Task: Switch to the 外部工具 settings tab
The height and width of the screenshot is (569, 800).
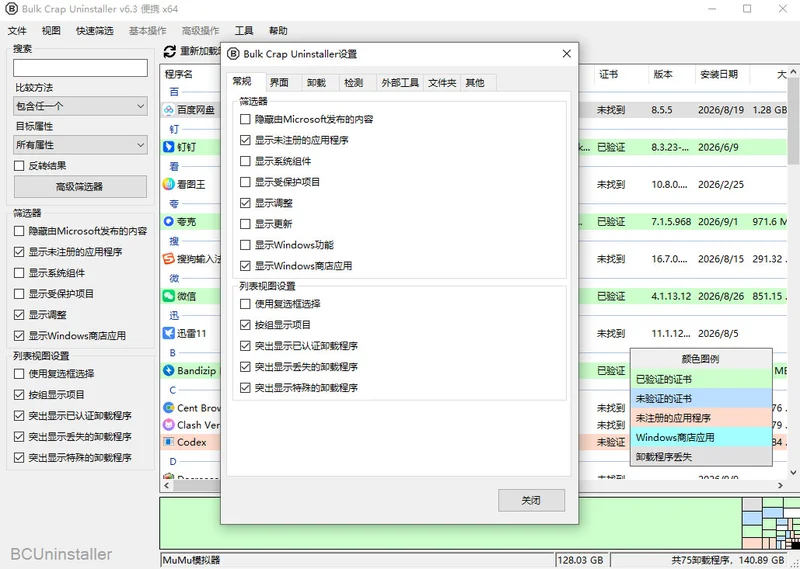Action: click(400, 83)
